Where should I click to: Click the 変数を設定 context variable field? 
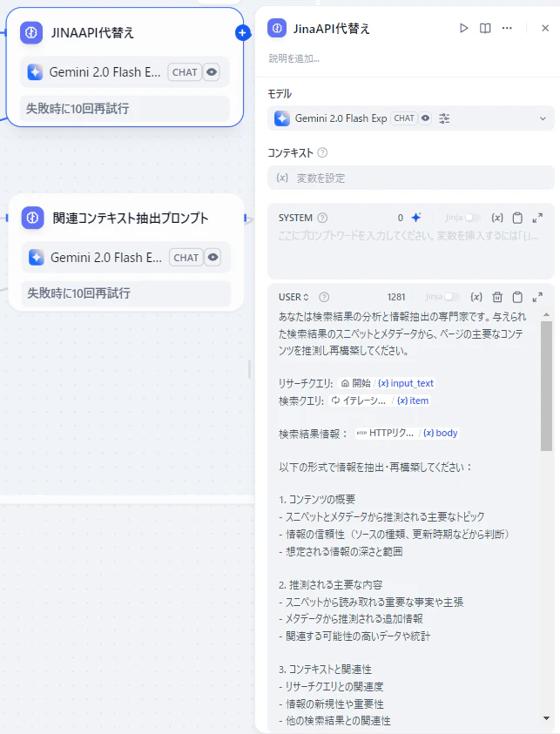click(410, 178)
